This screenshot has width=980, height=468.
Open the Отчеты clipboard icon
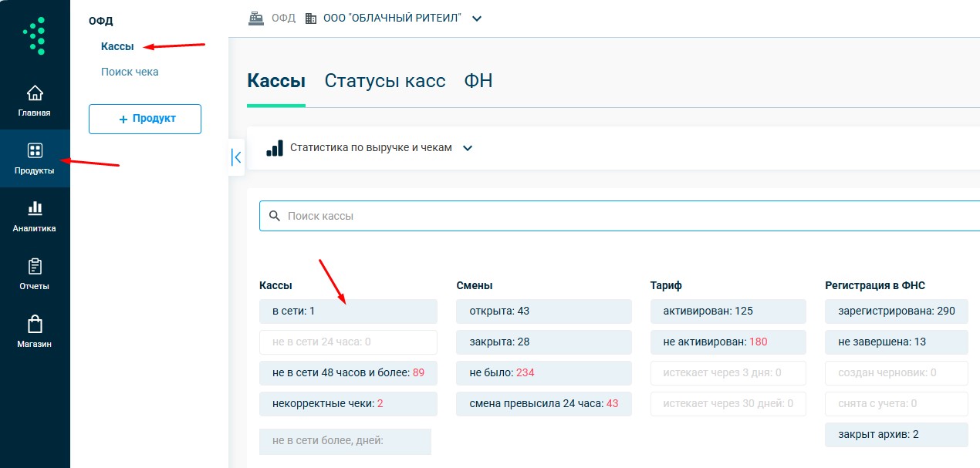point(35,267)
